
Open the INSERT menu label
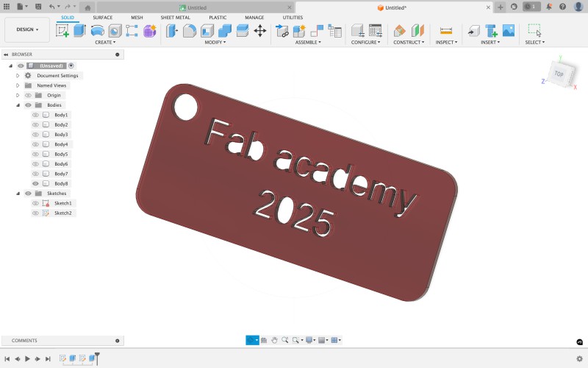[x=490, y=43]
